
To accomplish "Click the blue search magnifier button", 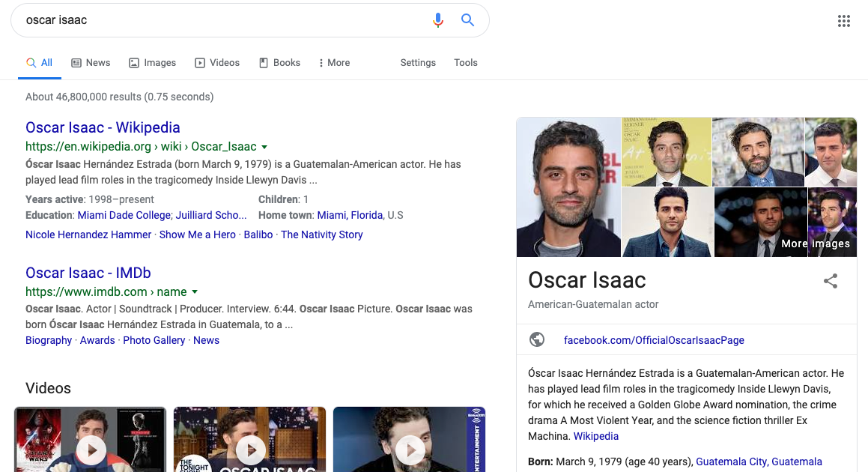I will tap(468, 20).
